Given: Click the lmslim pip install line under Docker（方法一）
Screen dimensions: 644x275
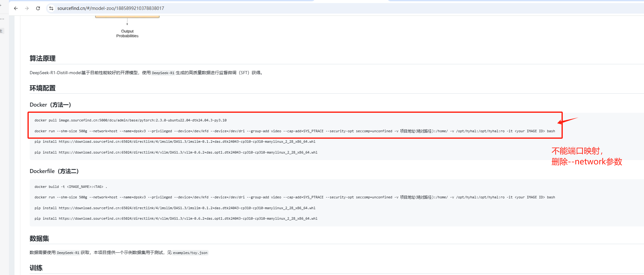Looking at the screenshot, I should (175, 142).
